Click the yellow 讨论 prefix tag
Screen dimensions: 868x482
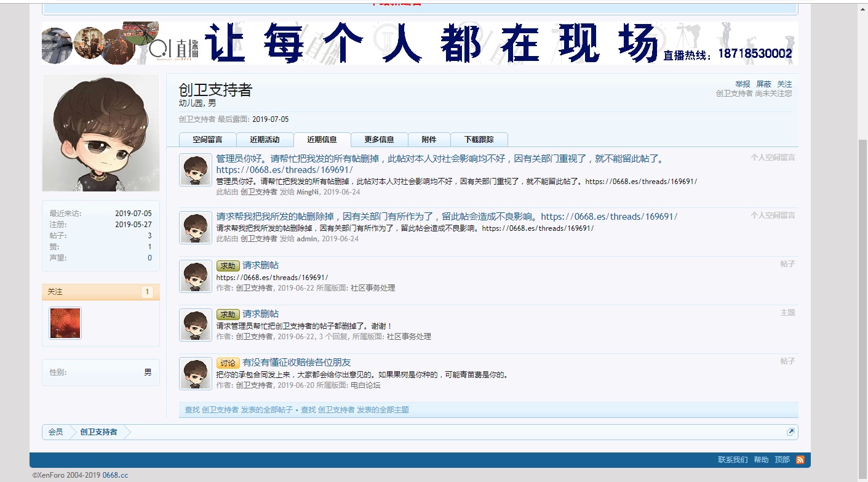(228, 363)
